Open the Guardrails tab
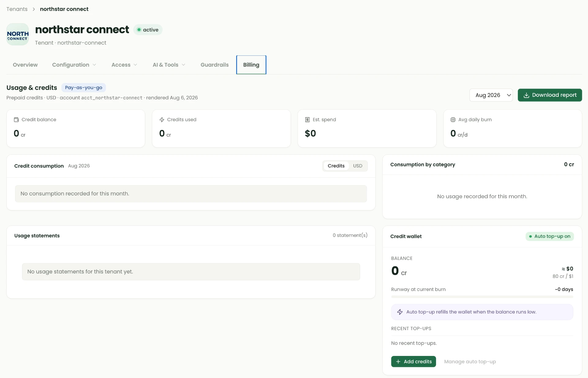The width and height of the screenshot is (588, 378). pos(214,65)
